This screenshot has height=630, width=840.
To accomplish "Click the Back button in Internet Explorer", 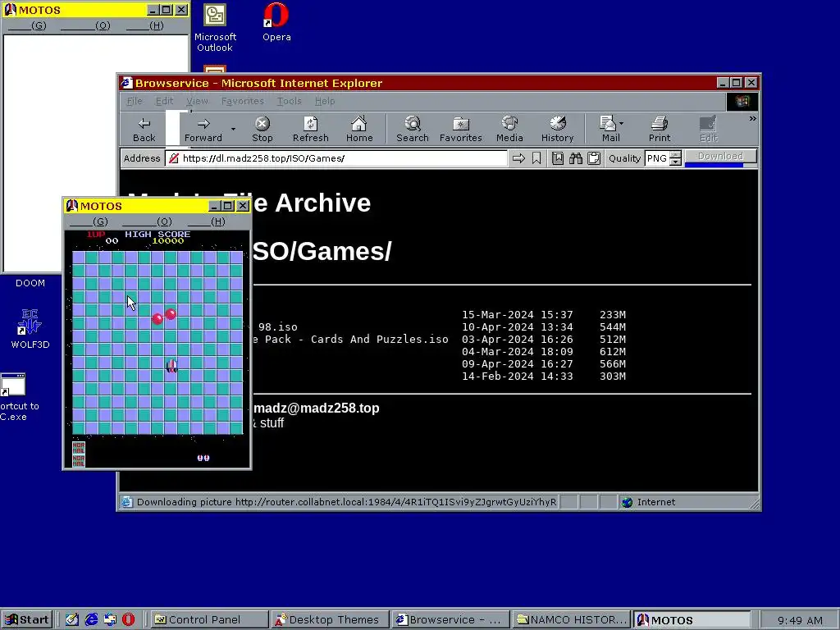I will 144,129.
